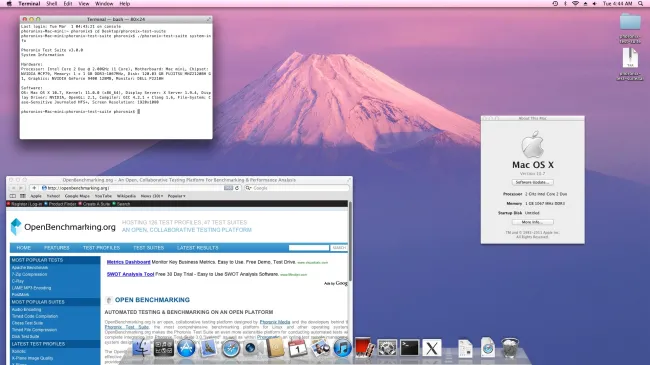Click 7-Zip Compression sidebar link
The height and width of the screenshot is (365, 650).
[29, 274]
